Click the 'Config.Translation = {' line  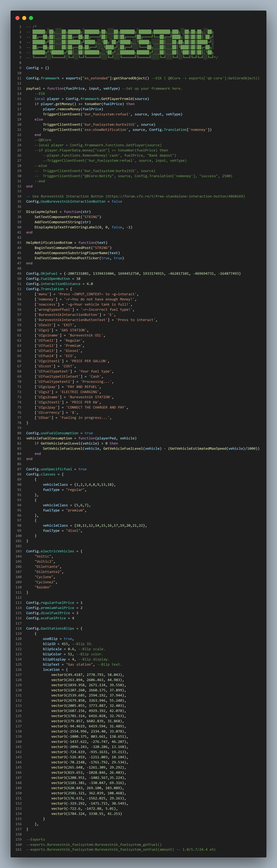[49, 289]
